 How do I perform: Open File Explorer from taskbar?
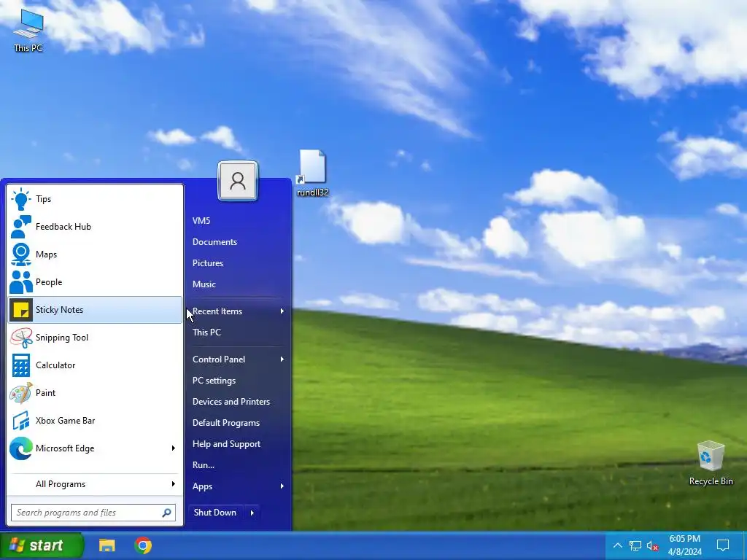tap(107, 545)
